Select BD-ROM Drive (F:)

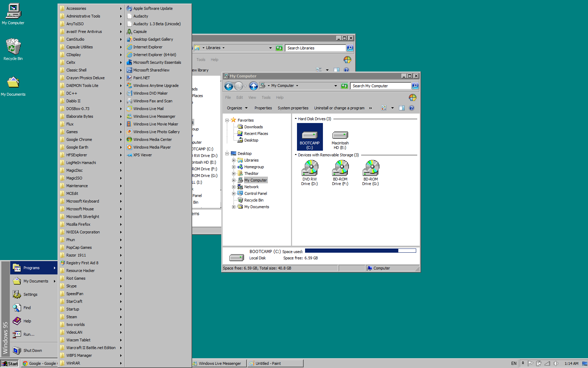tap(340, 173)
